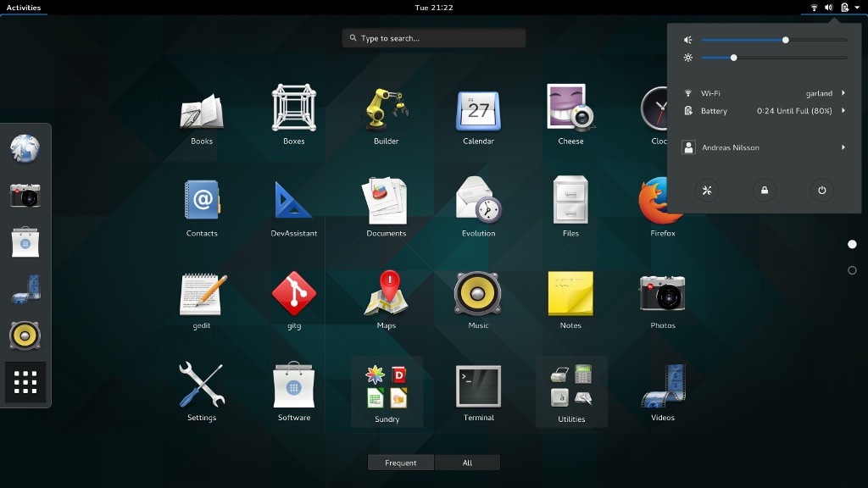Viewport: 868px width, 488px height.
Task: Click the power off button
Action: [x=821, y=191]
